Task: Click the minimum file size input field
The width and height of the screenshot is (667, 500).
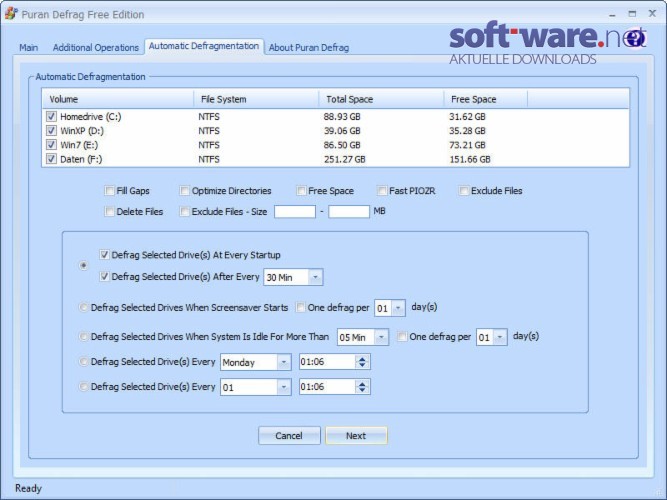Action: pos(295,211)
